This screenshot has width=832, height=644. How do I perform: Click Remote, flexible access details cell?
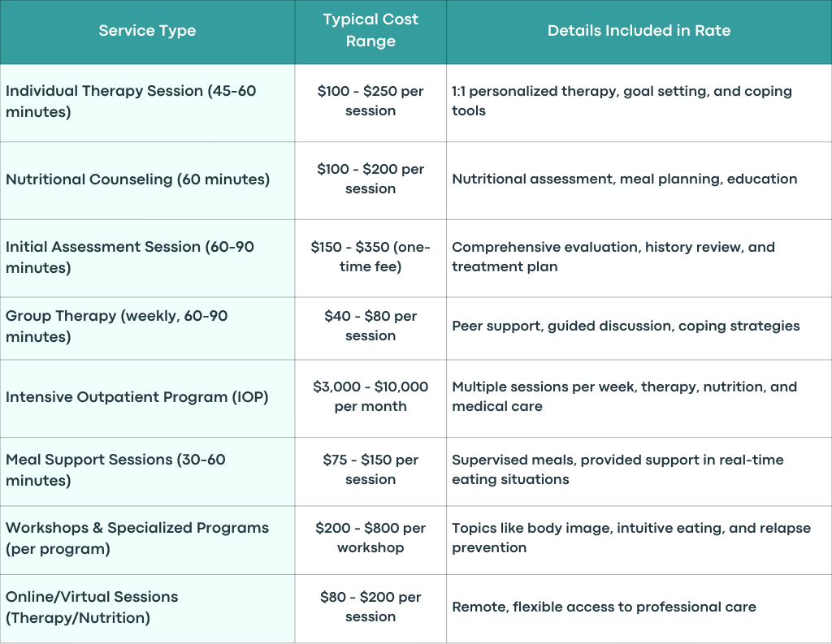(x=639, y=609)
